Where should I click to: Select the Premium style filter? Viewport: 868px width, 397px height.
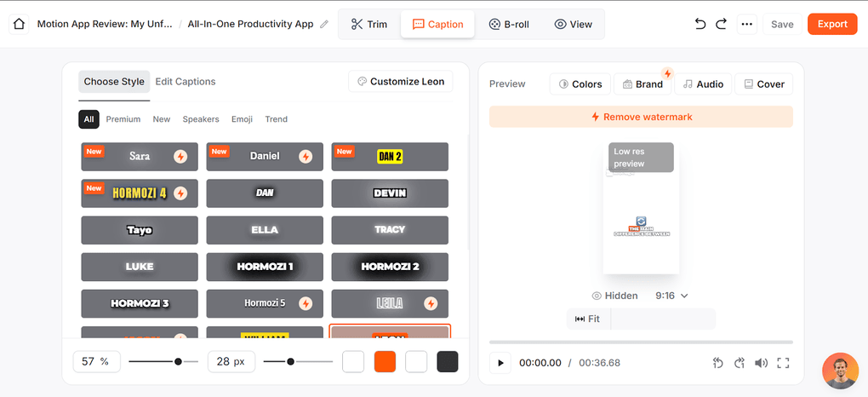pyautogui.click(x=123, y=119)
